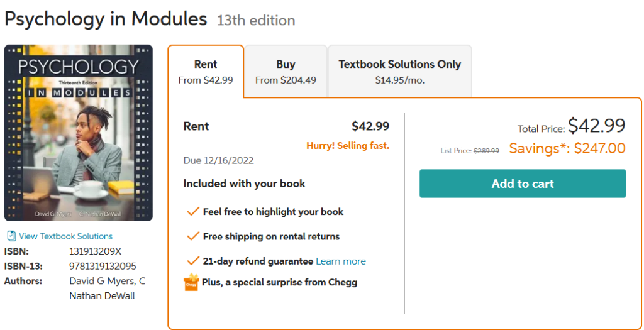Click the orange Chegg gift box icon
This screenshot has width=644, height=330.
point(191,282)
